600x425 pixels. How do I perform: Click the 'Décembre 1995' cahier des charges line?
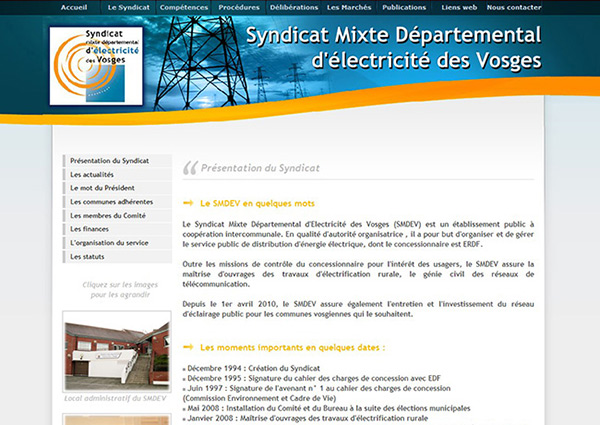pyautogui.click(x=312, y=378)
